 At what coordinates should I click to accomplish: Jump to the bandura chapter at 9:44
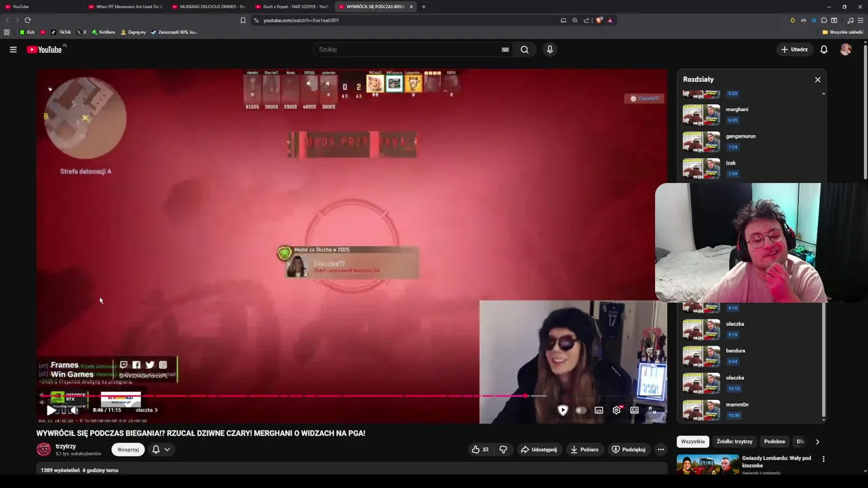[x=753, y=356]
